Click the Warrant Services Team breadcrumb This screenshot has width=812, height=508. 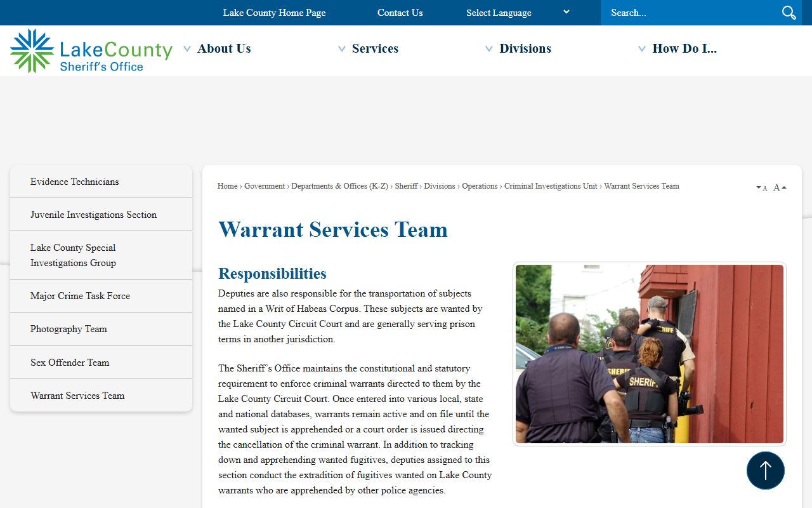point(641,186)
